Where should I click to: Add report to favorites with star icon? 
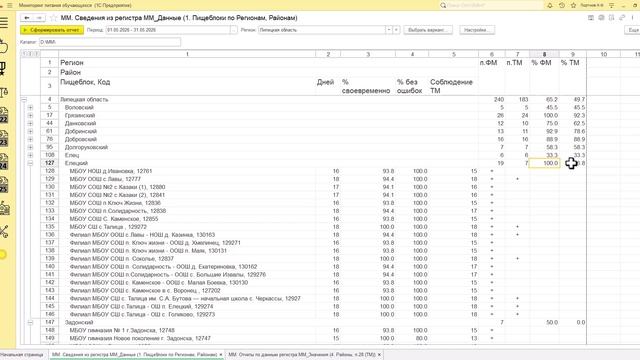click(53, 18)
